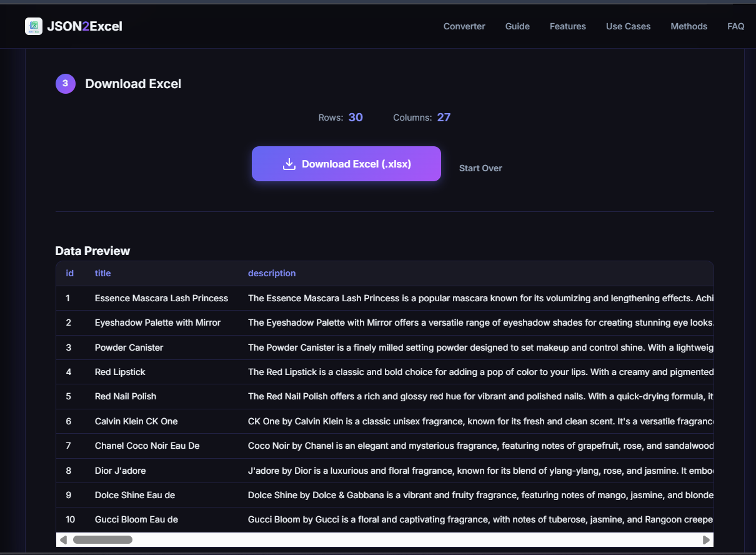Click the description starting 'CK One by Calvin Klein'
The image size is (756, 555).
click(480, 421)
